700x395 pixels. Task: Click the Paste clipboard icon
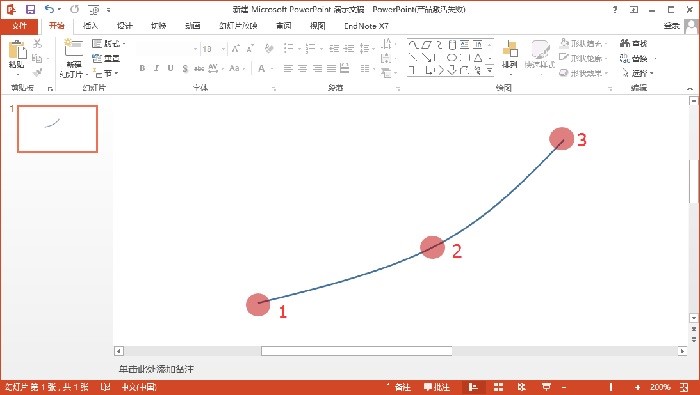(x=17, y=49)
